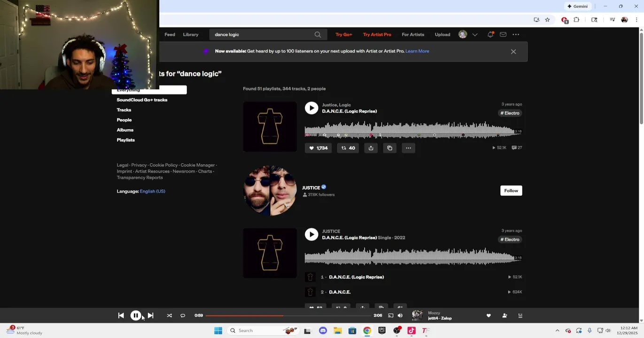Change language via English (US) link

tap(152, 192)
